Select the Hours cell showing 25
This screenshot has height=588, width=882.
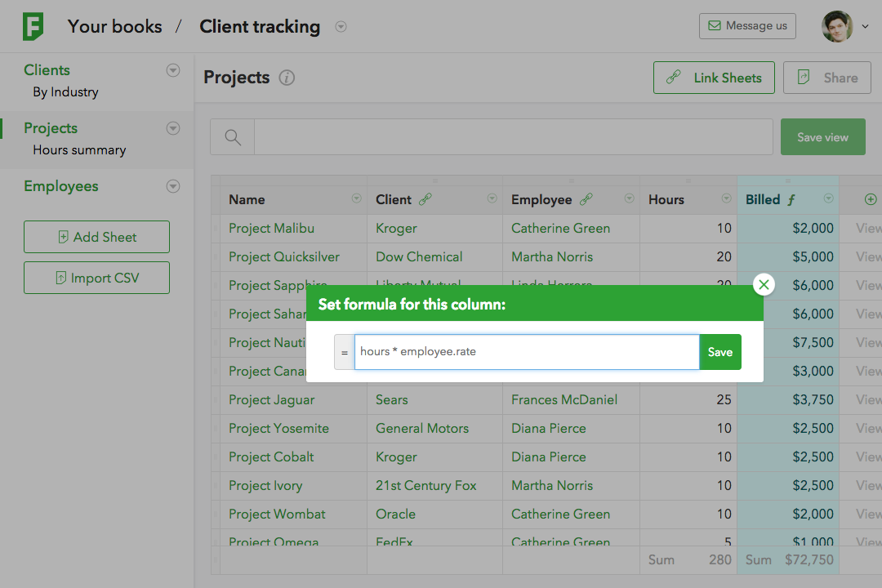(x=688, y=400)
